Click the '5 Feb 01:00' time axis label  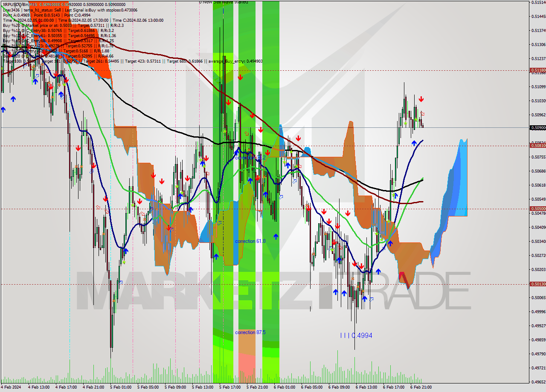121,387
